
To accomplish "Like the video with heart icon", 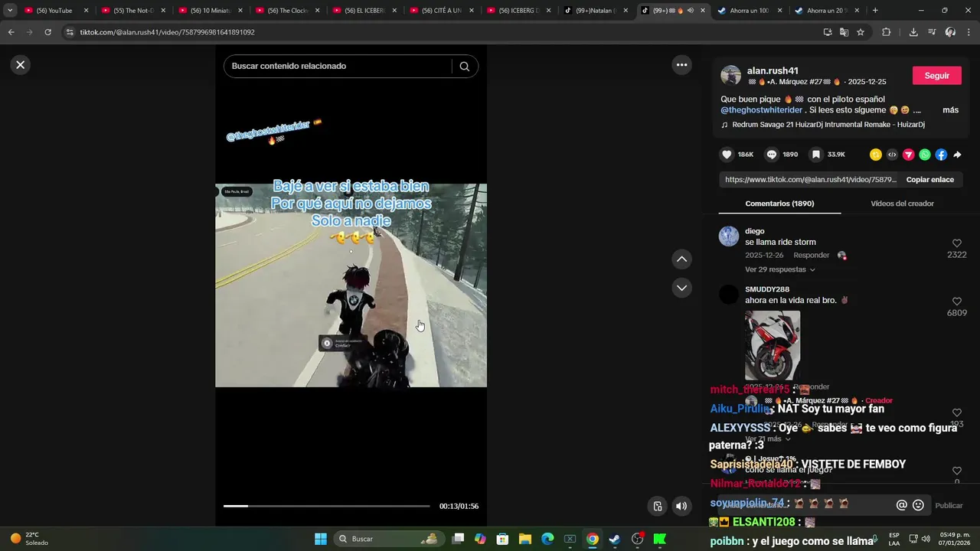I will click(727, 155).
